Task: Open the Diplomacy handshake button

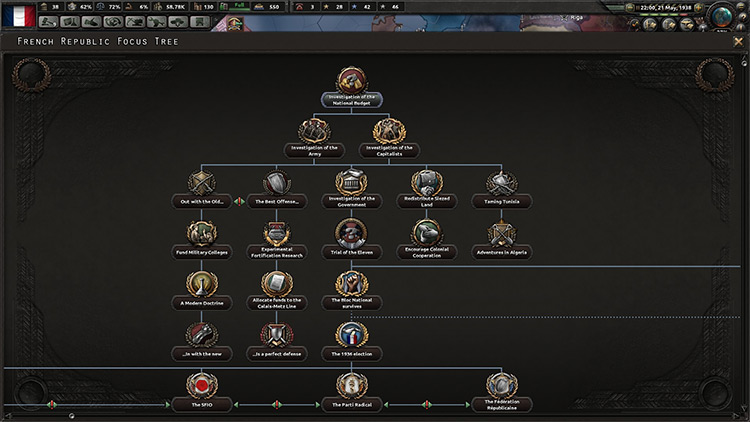Action: click(91, 22)
